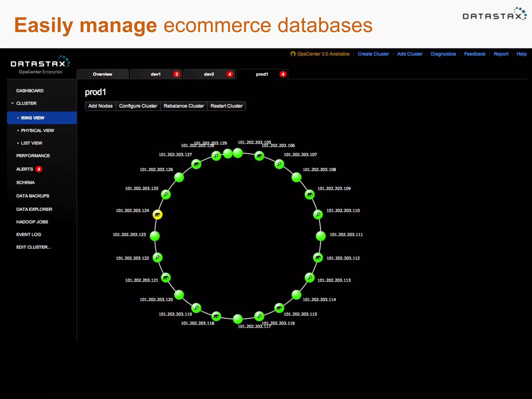Select plain node 101.202.203.129
The height and width of the screenshot is (399, 532).
228,154
